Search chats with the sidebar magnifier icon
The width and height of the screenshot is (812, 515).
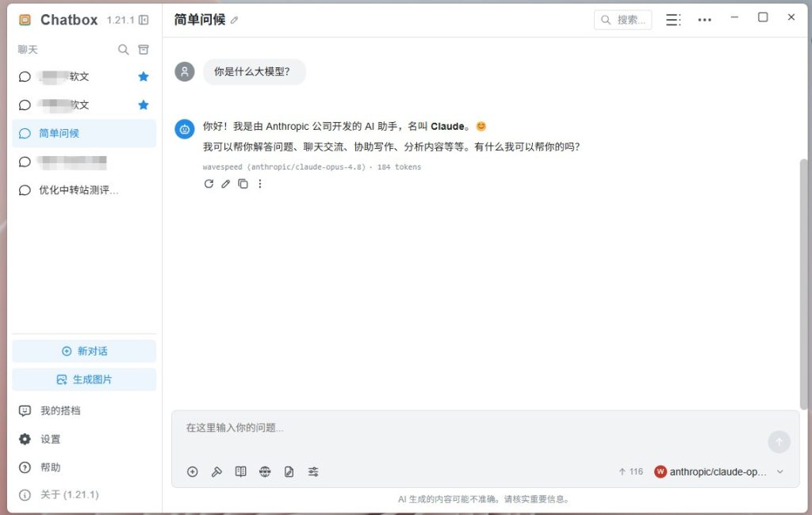coord(123,50)
